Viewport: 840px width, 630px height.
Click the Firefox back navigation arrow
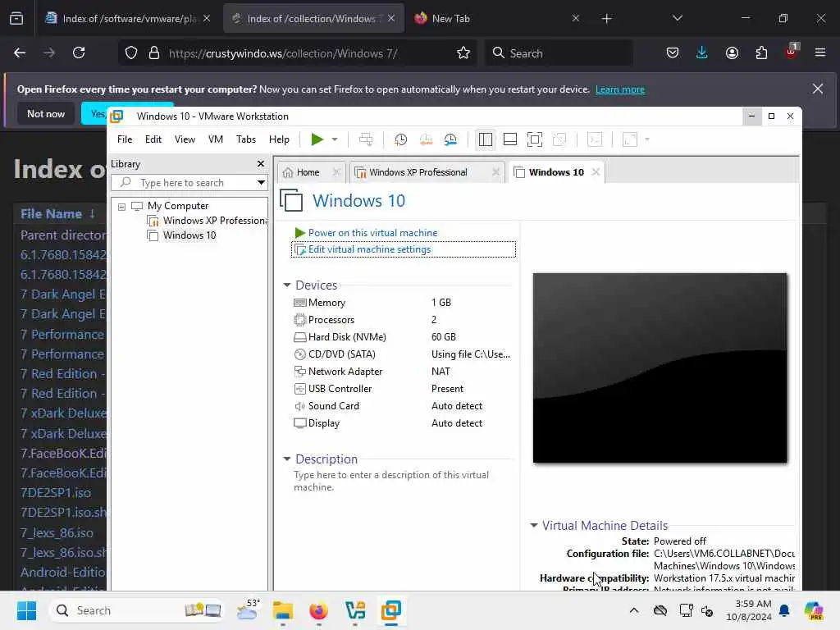[x=20, y=53]
